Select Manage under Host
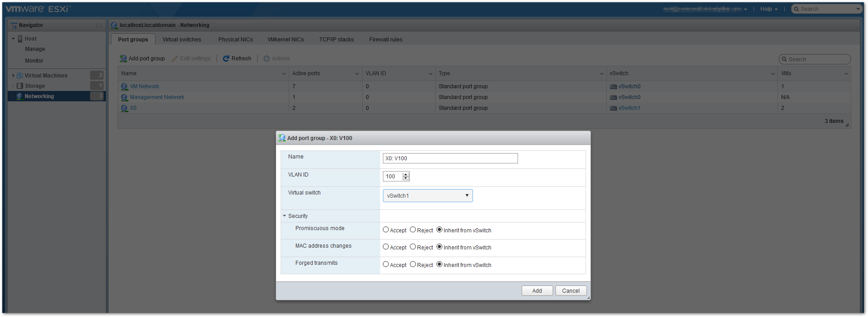Screen dimensions: 868x317 pos(35,49)
